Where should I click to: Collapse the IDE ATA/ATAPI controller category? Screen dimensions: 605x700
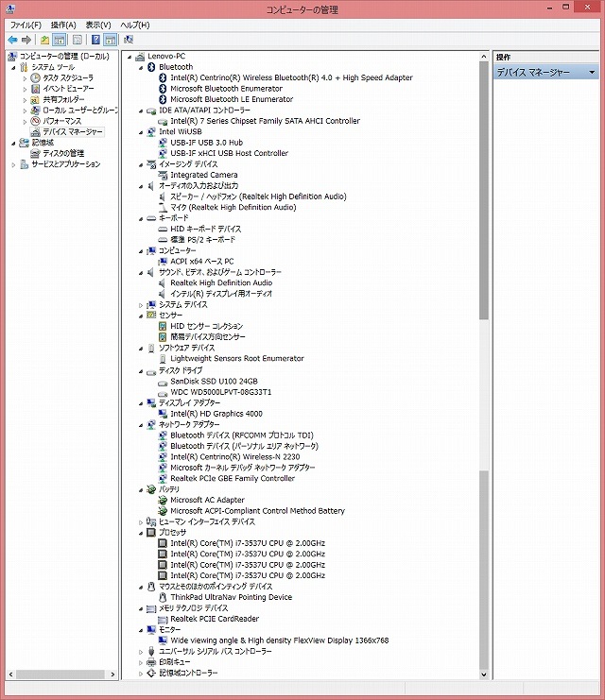pos(141,111)
